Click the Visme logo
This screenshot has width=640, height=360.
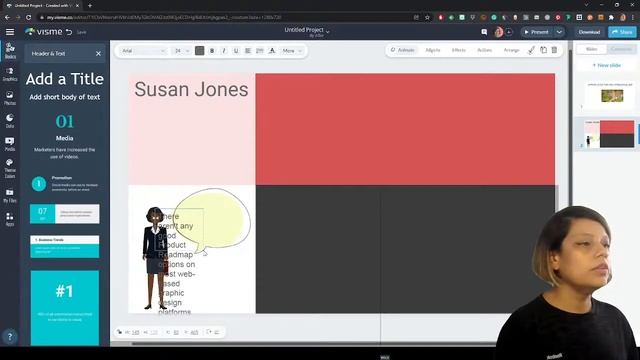tap(44, 32)
